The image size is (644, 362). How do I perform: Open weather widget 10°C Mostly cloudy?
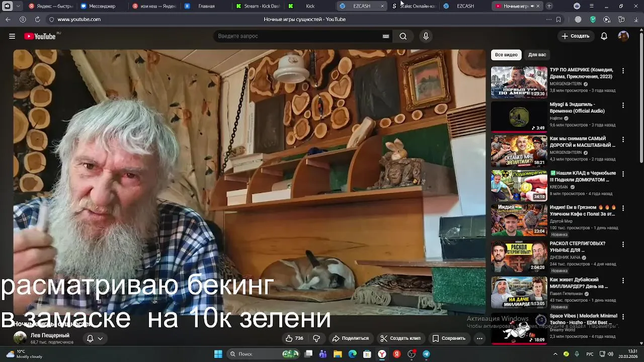(23, 354)
